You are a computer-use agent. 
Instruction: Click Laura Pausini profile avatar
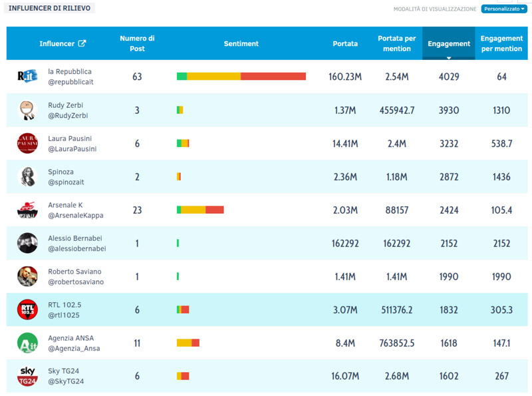tap(27, 143)
